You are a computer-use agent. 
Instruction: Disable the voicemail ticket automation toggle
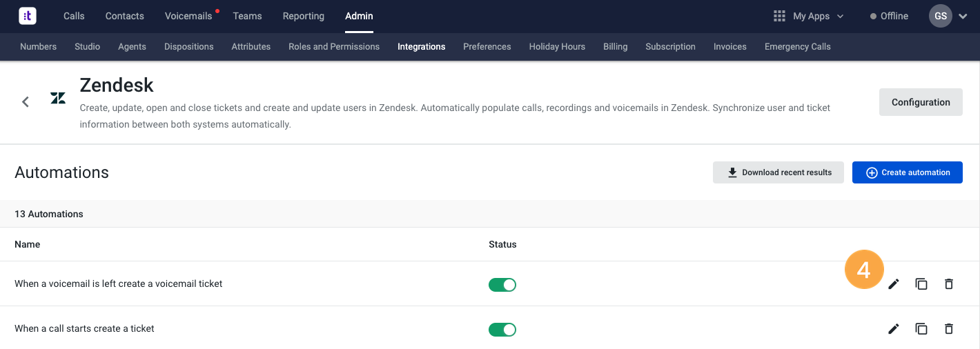click(x=502, y=285)
